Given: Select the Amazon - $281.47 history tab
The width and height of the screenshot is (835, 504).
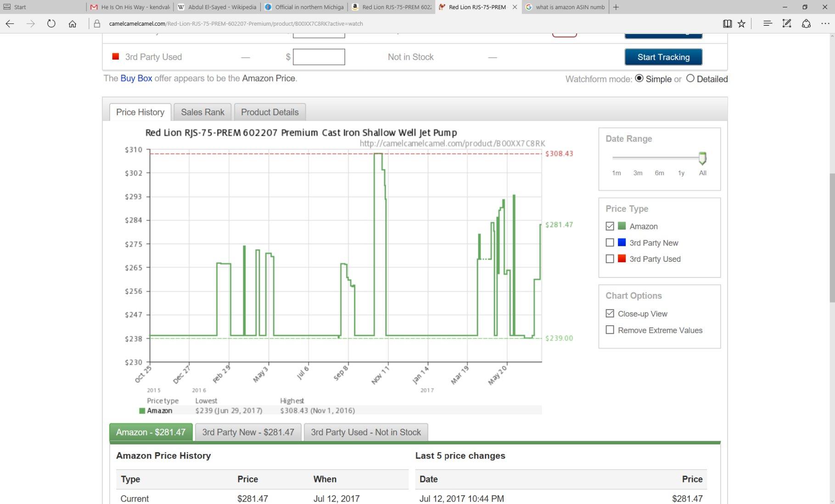Looking at the screenshot, I should (x=151, y=432).
